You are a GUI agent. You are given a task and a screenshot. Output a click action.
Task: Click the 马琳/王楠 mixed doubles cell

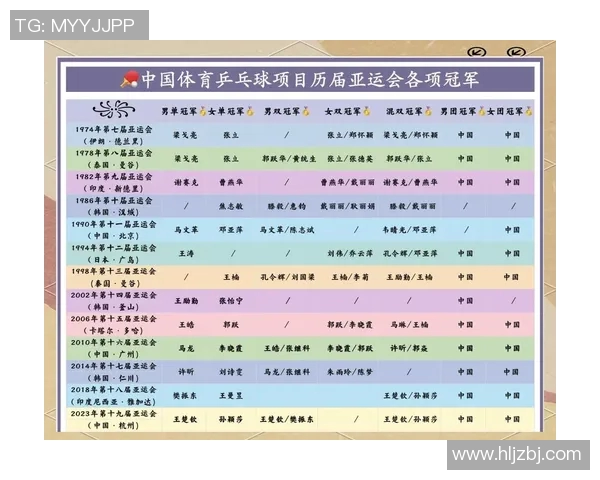(409, 325)
